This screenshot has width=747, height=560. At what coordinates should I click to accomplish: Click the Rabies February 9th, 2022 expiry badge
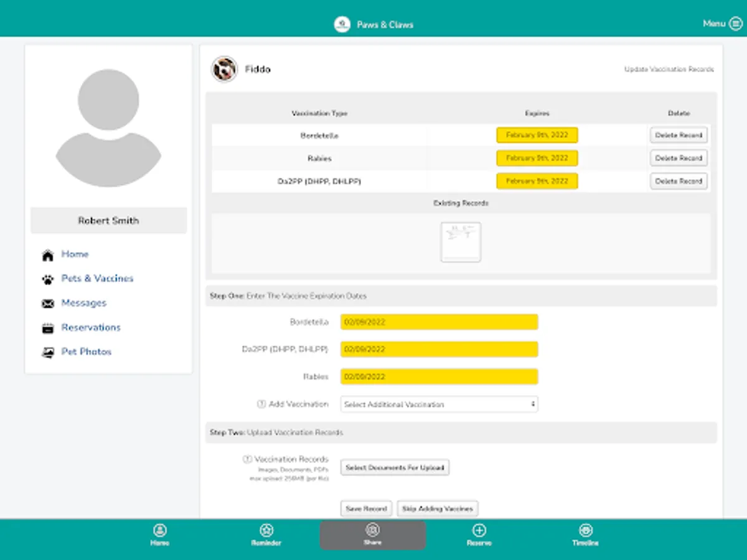(x=537, y=158)
